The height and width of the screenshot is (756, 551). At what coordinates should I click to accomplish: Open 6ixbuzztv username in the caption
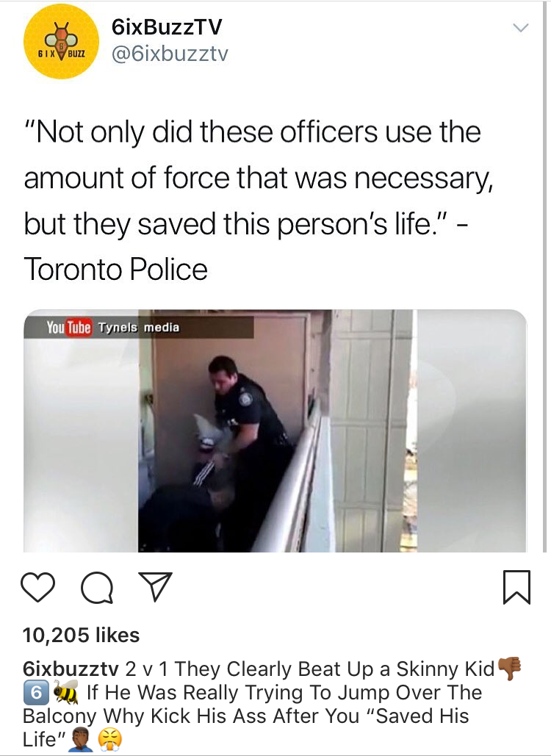tap(71, 669)
